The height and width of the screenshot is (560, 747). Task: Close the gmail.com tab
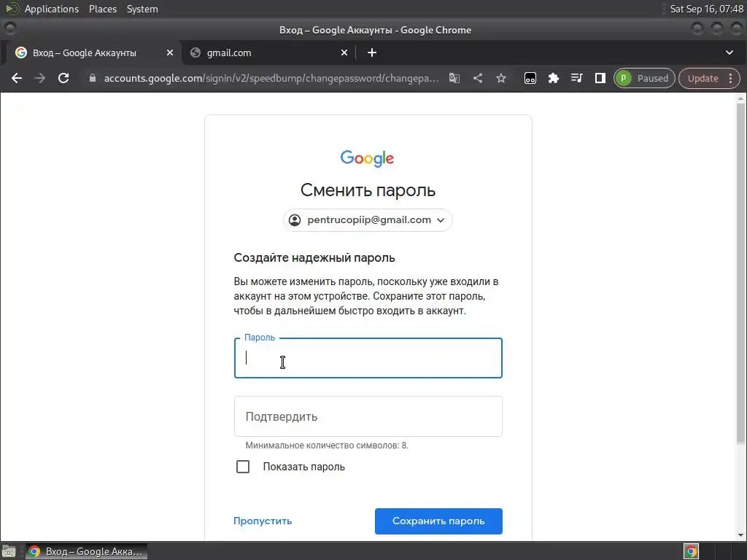tap(344, 52)
